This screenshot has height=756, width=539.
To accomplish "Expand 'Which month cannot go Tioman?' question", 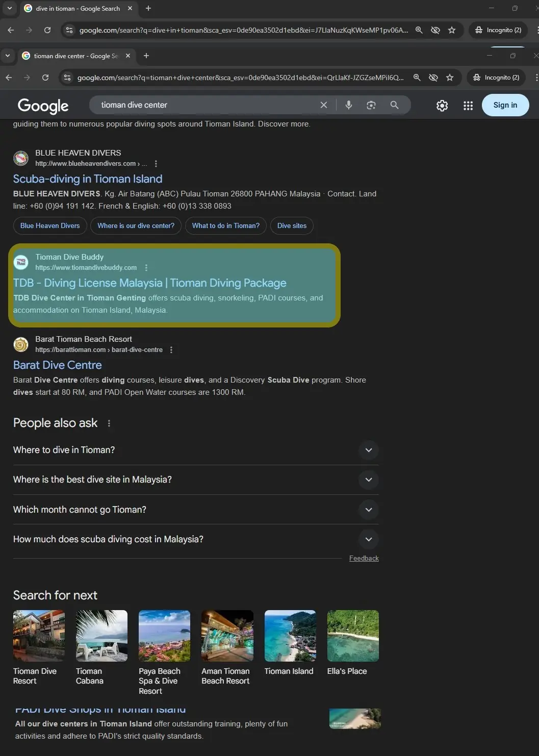I will coord(196,510).
